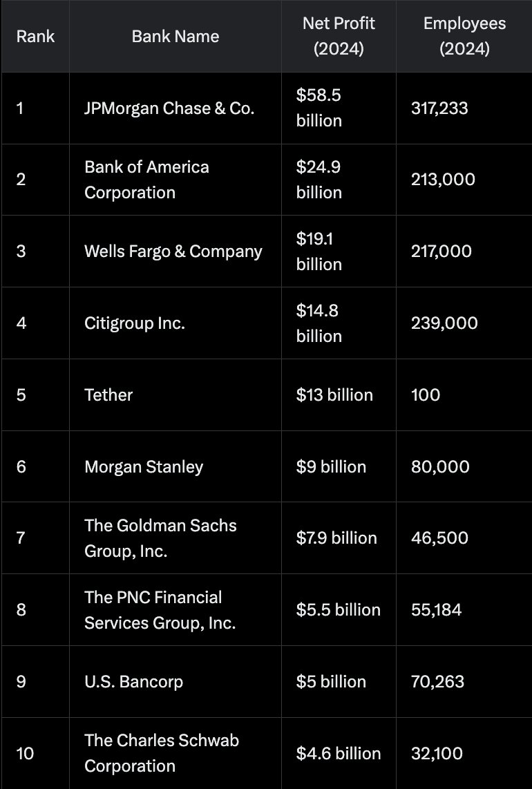The image size is (532, 789).
Task: Select The PNC Financial Services Group cell
Action: coord(175,610)
